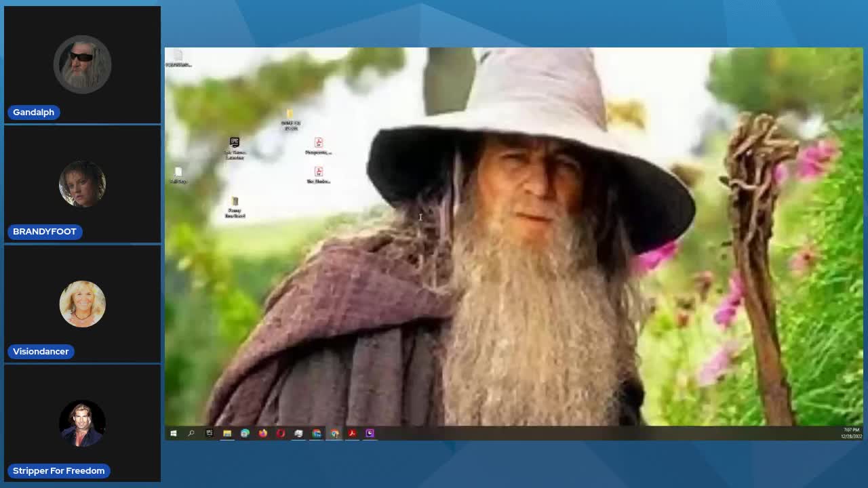This screenshot has width=868, height=488.
Task: Open the grey app icon after Opera
Action: (x=298, y=433)
